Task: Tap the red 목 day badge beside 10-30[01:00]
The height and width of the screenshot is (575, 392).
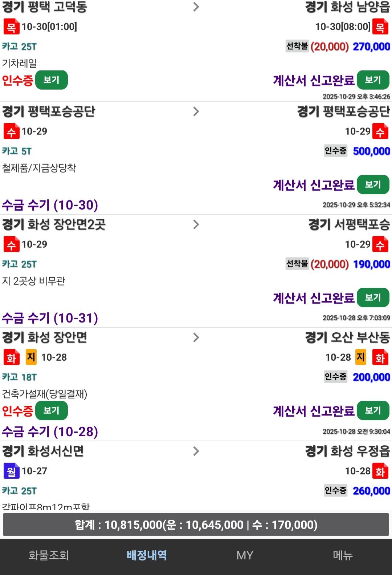Action: [x=11, y=27]
